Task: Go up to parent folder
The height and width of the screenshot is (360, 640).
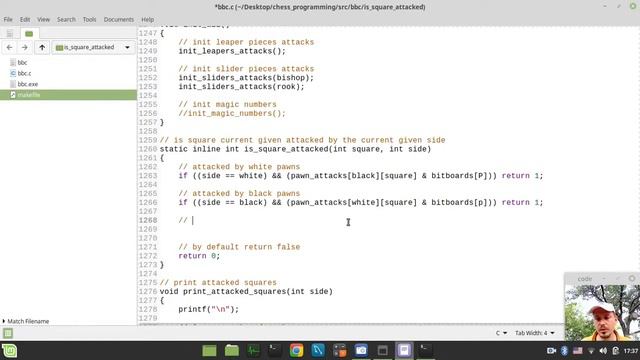Action: [x=42, y=47]
